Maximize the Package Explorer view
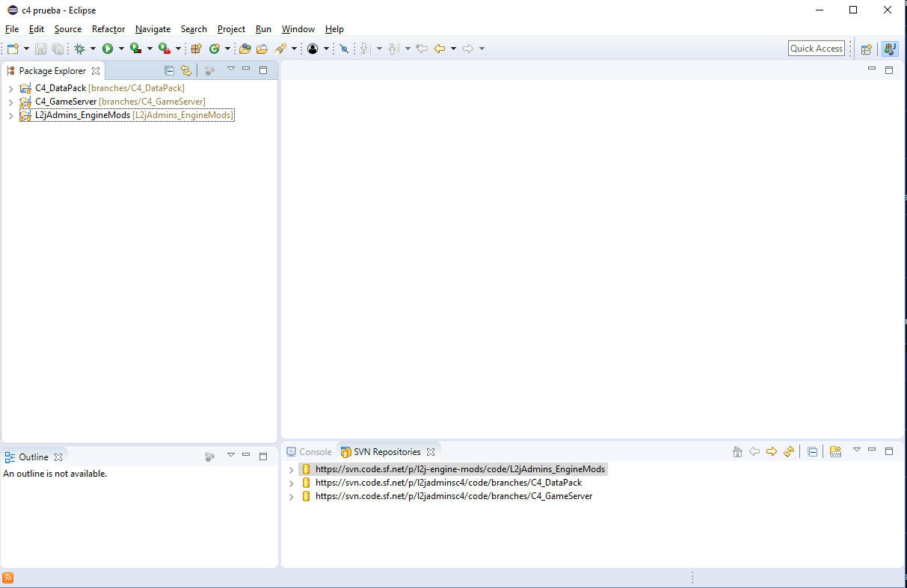The height and width of the screenshot is (588, 907). (263, 69)
